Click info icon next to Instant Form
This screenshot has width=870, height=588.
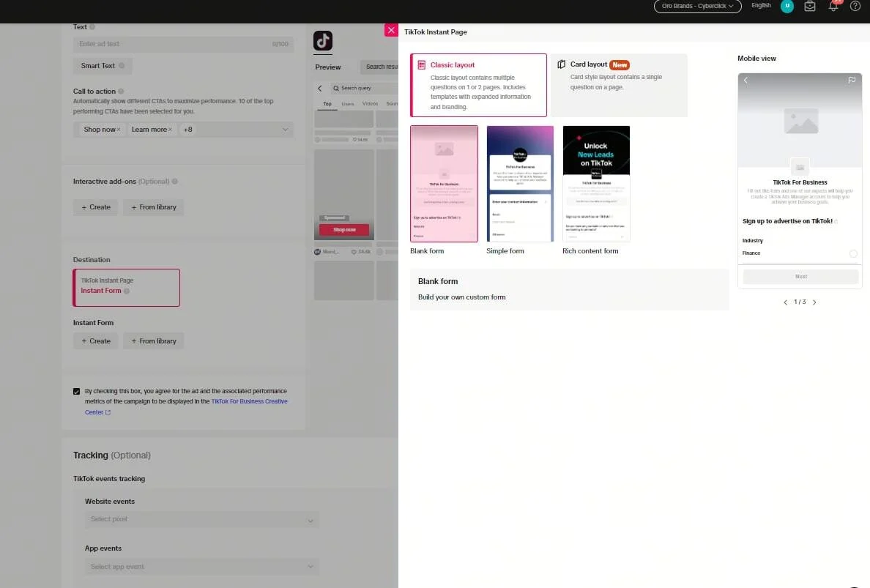click(127, 291)
